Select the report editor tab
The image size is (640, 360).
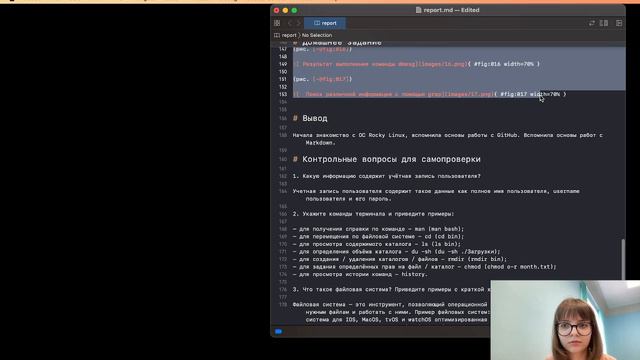click(325, 23)
